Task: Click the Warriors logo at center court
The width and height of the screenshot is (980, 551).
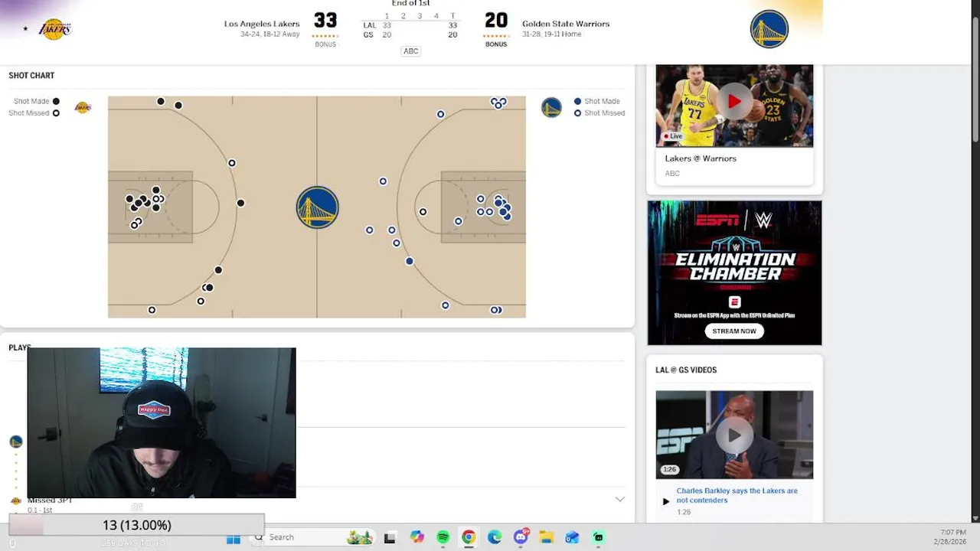Action: [317, 207]
